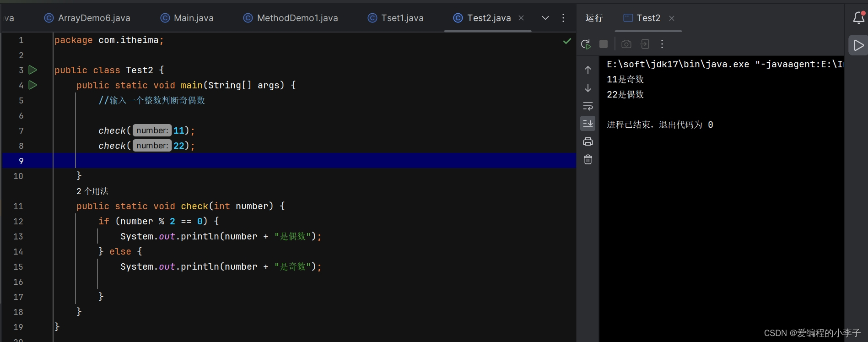Click the '11是奇数' console output line
Image resolution: width=868 pixels, height=342 pixels.
[625, 79]
